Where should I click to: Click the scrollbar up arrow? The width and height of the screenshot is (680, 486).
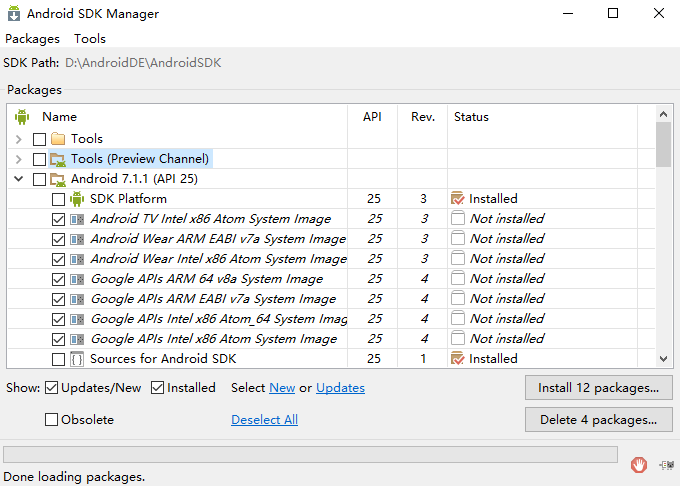(x=663, y=114)
